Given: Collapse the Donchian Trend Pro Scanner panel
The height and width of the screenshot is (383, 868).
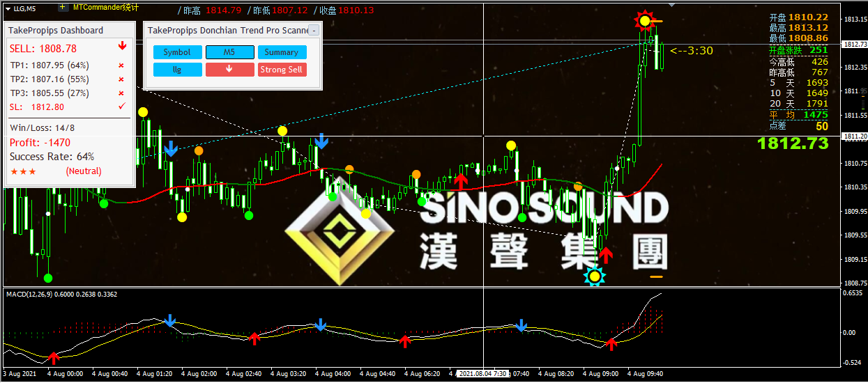Looking at the screenshot, I should point(314,30).
